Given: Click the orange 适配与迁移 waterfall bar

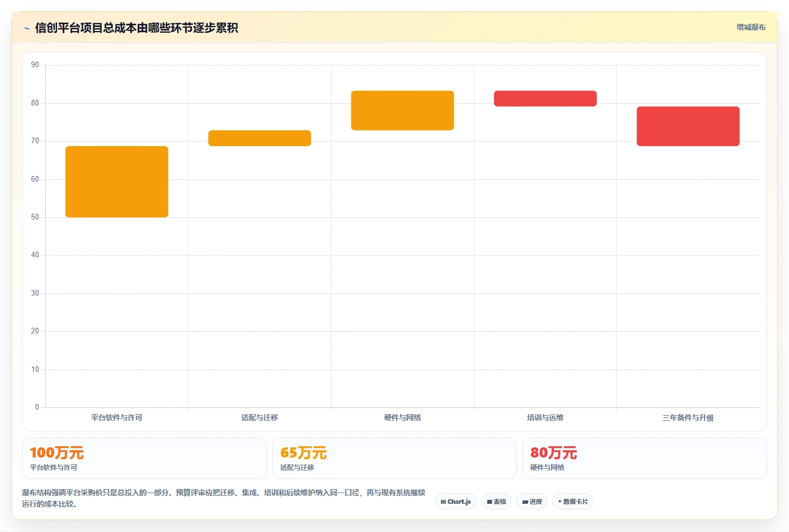Looking at the screenshot, I should (x=259, y=138).
